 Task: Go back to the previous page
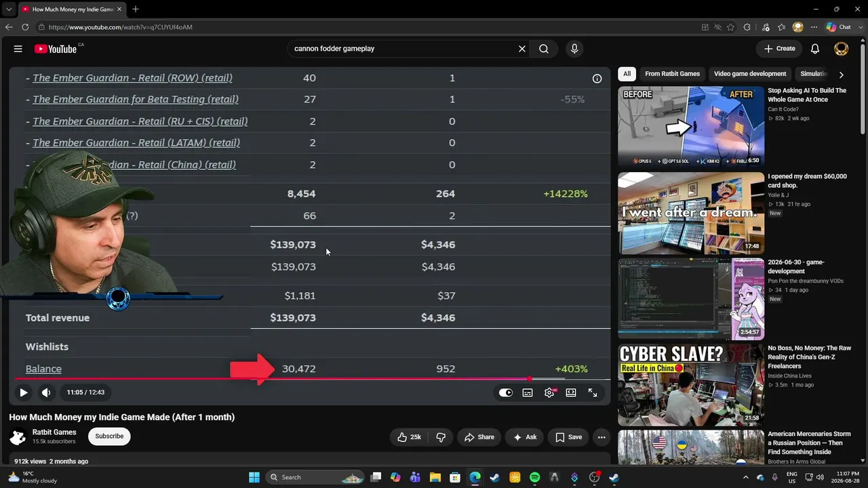click(x=9, y=27)
